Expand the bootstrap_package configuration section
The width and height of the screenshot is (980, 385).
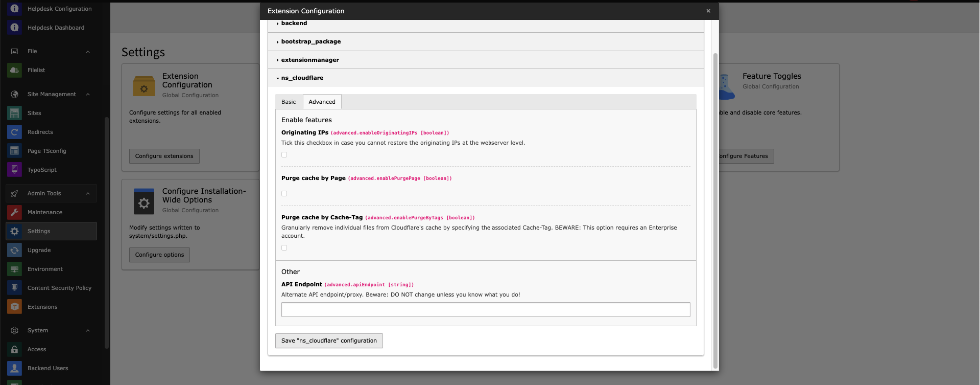[x=310, y=42]
